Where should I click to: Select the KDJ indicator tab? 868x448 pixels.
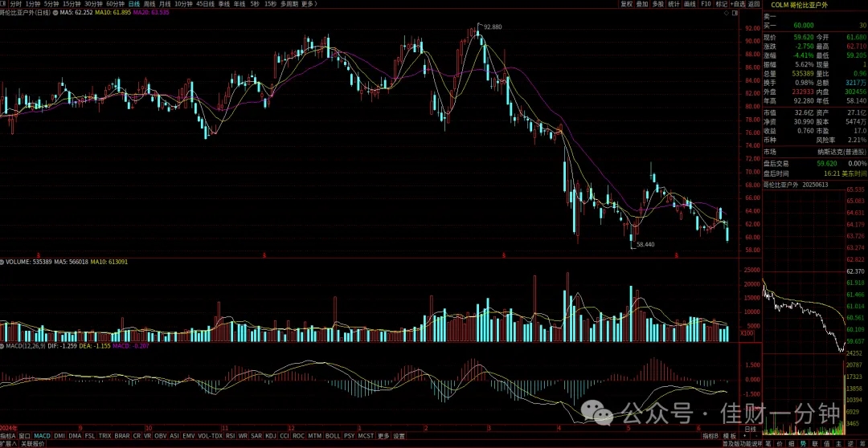click(x=271, y=436)
